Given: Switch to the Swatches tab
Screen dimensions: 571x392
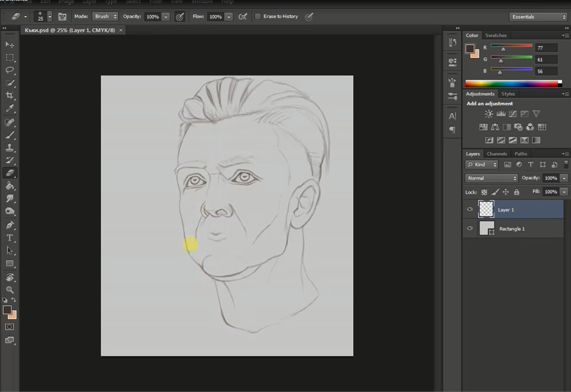Looking at the screenshot, I should coord(496,36).
